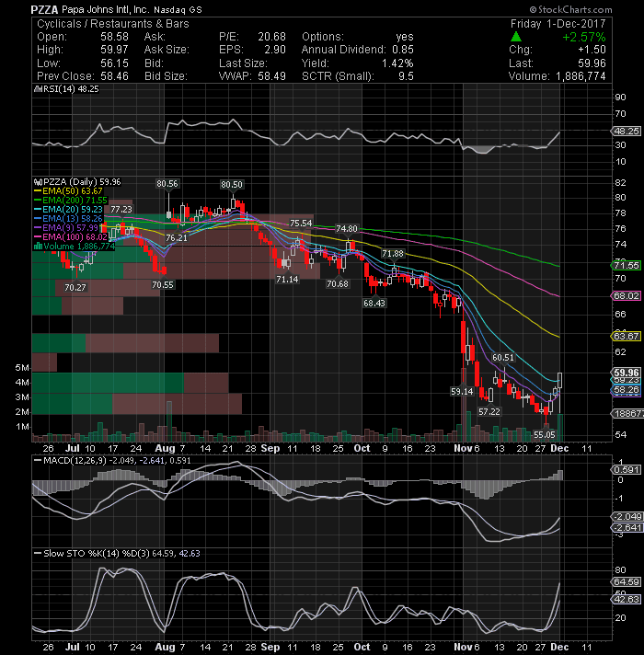Click the pink EMA(100) 68.02 legend entry
The height and width of the screenshot is (655, 644).
[71, 237]
